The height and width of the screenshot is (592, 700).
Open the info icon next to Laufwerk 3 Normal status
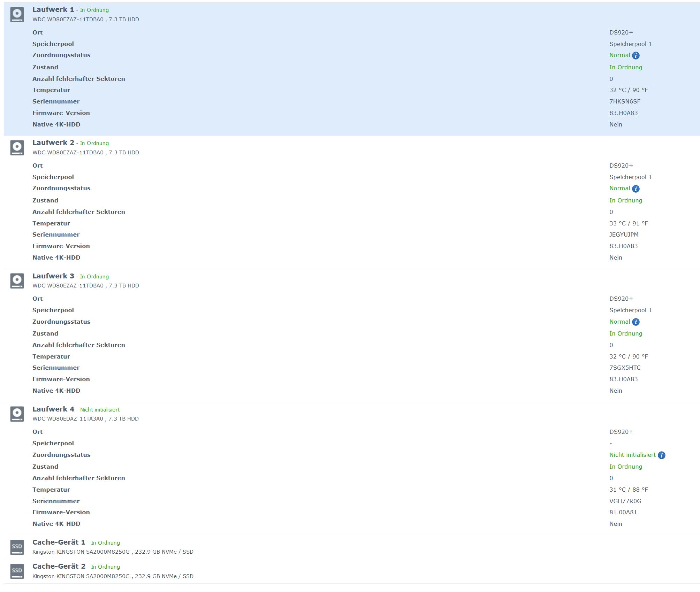coord(636,322)
